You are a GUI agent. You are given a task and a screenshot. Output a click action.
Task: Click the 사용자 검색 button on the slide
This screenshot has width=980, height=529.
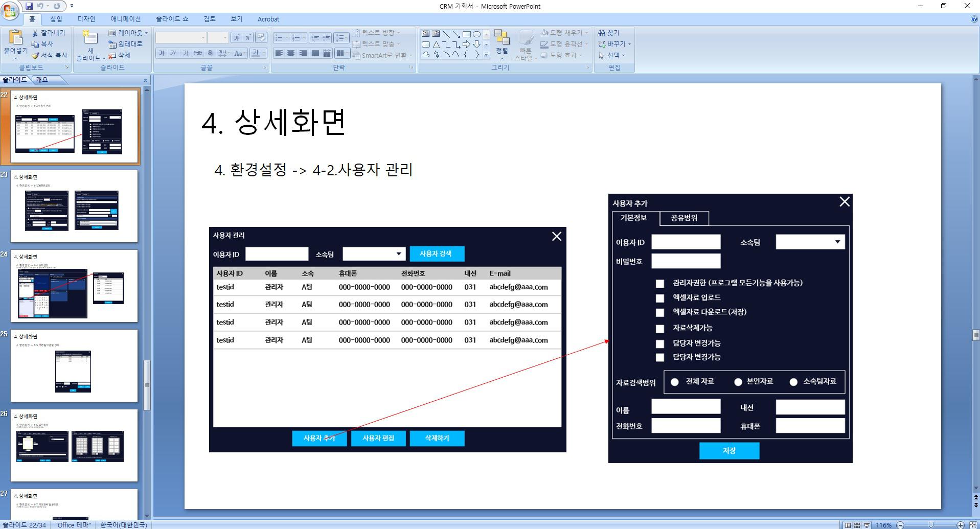[437, 254]
